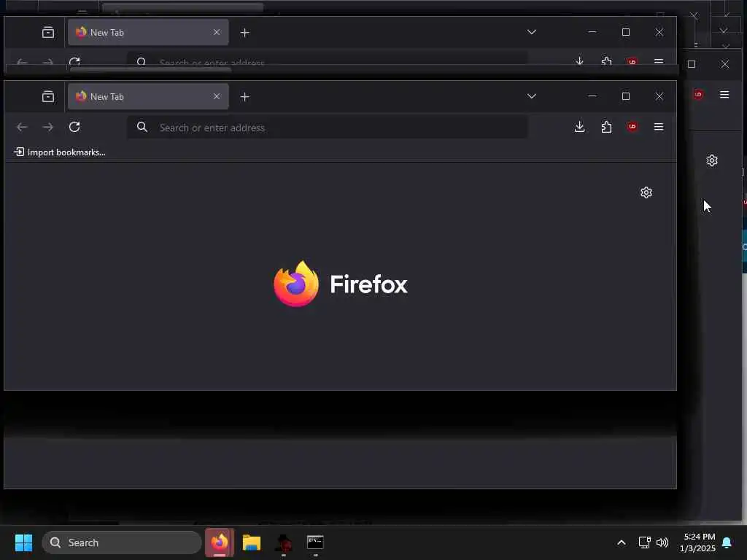Click the red-hat app icon in taskbar

(284, 542)
